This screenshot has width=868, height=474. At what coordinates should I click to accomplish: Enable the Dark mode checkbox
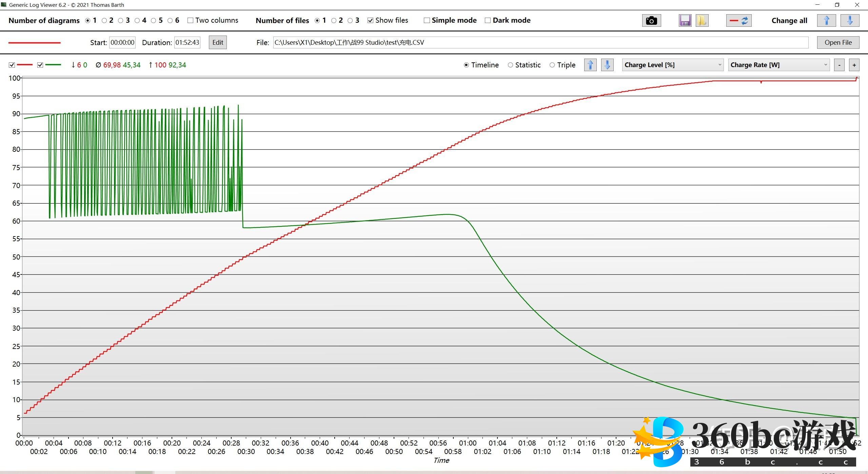click(x=488, y=20)
